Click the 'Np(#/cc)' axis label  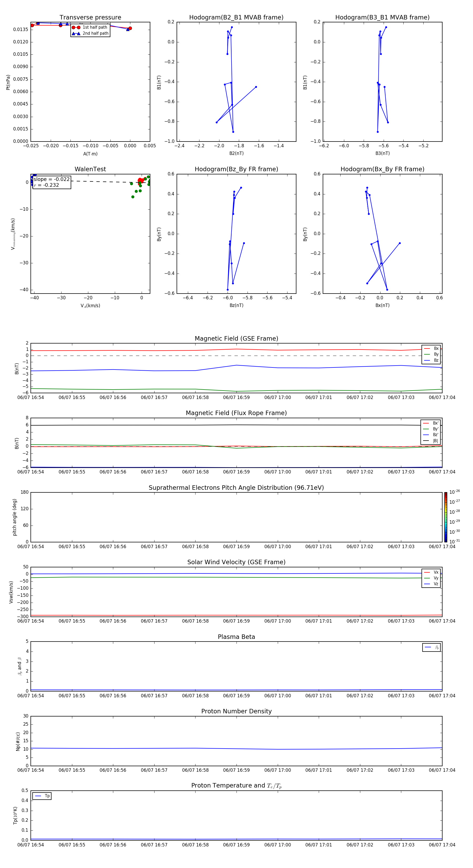pyautogui.click(x=18, y=741)
